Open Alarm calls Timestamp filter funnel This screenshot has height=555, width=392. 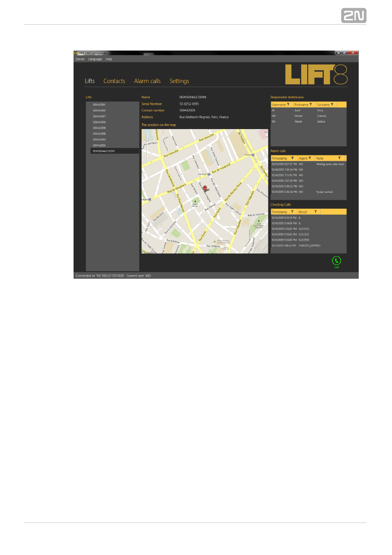[293, 158]
